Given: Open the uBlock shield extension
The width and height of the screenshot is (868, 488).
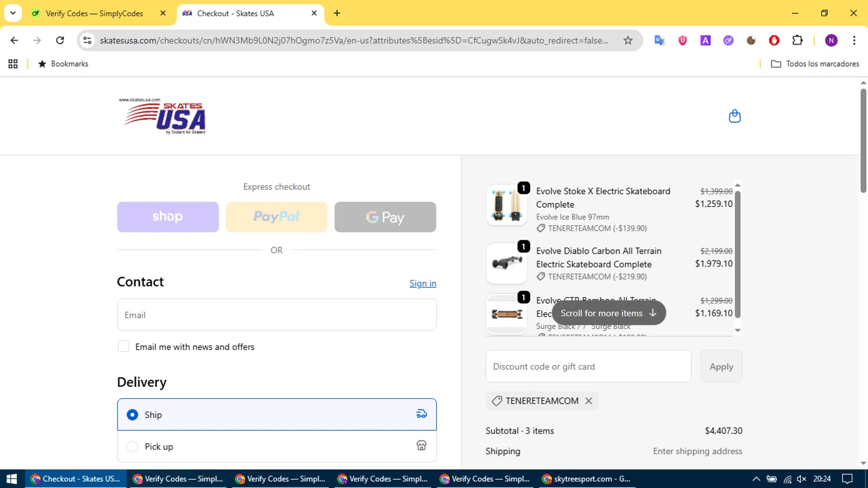Looking at the screenshot, I should 682,41.
